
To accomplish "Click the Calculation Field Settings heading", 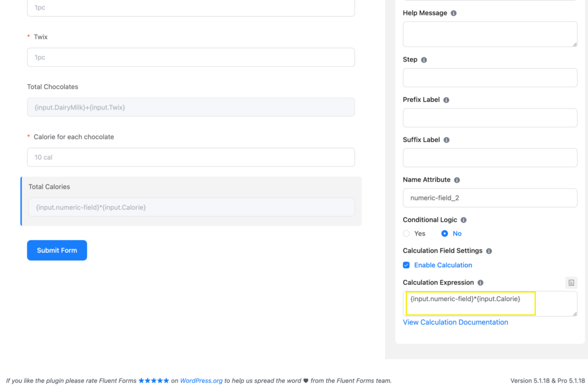I will [x=443, y=251].
